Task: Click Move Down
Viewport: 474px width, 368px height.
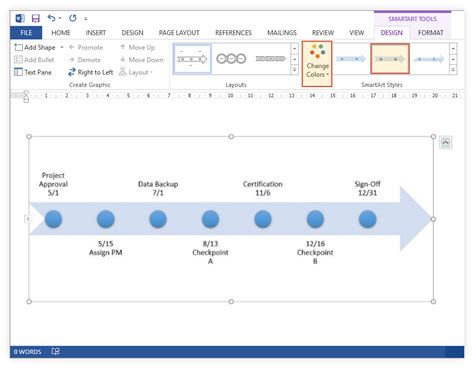Action: [142, 60]
